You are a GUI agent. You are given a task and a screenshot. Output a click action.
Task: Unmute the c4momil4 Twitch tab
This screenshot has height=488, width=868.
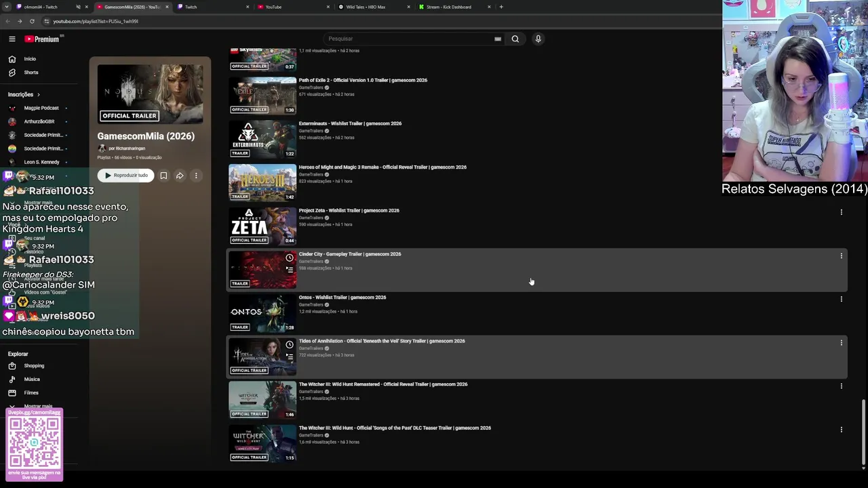point(78,7)
